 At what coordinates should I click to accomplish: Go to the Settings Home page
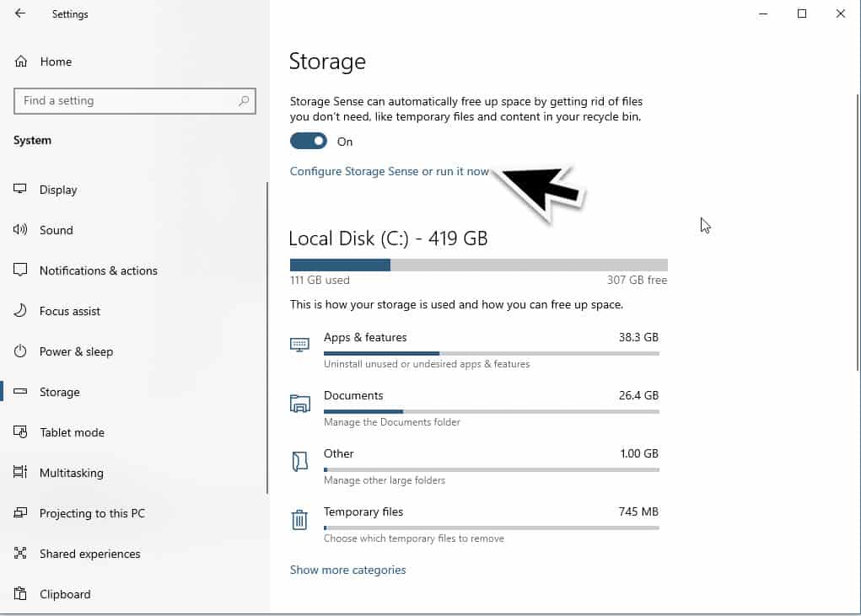(x=57, y=62)
